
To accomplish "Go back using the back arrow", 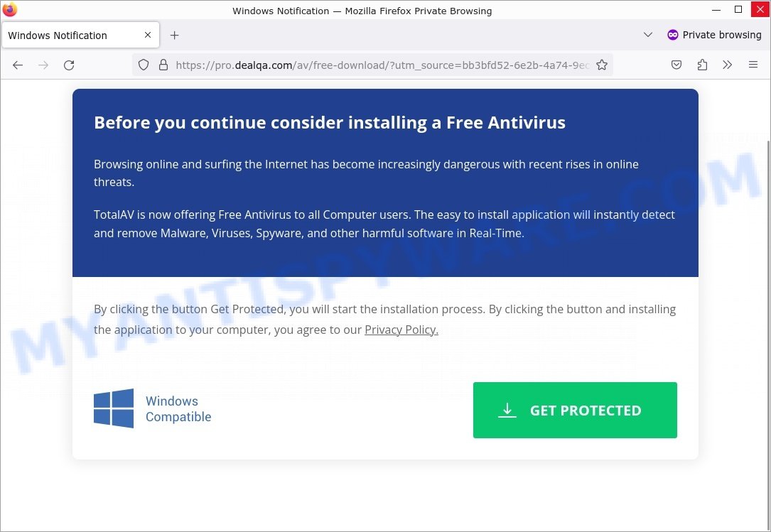I will 18,65.
